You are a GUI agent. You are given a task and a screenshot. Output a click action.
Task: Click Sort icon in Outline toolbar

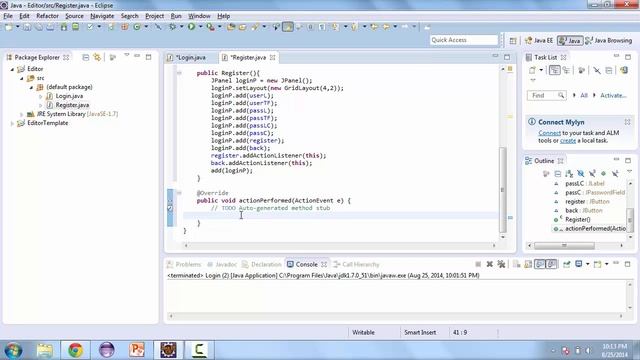(569, 174)
